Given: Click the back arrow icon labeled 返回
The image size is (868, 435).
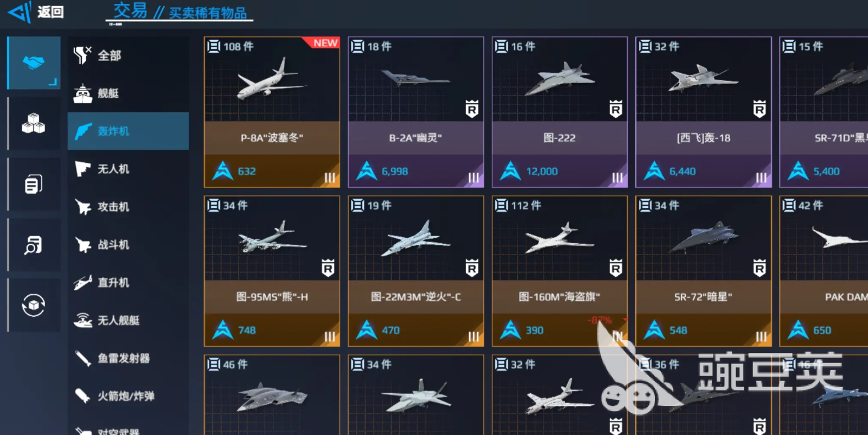Looking at the screenshot, I should [20, 12].
